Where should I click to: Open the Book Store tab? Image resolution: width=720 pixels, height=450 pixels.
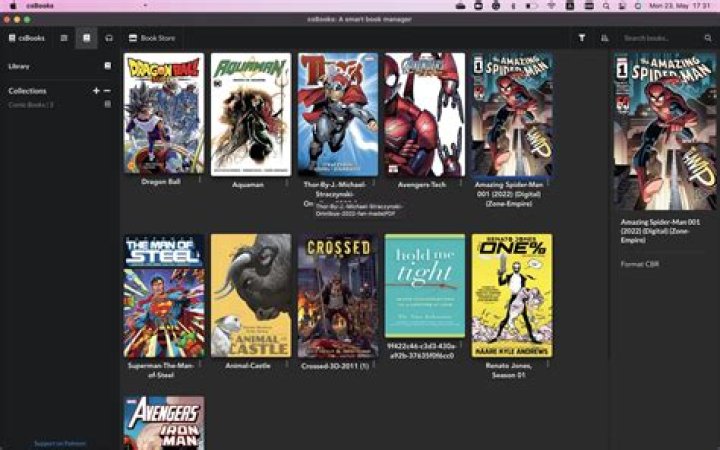[x=152, y=38]
